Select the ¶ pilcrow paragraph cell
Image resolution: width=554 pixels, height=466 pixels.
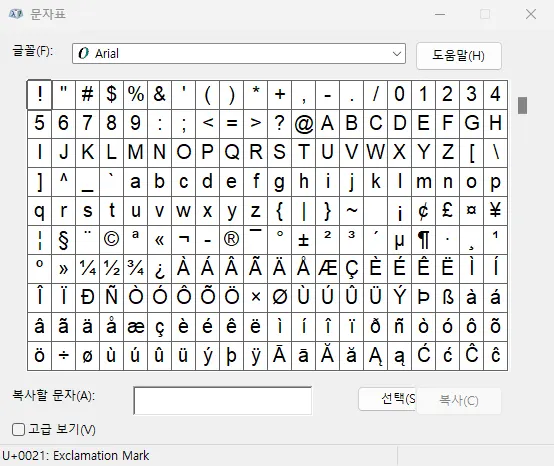coord(423,240)
